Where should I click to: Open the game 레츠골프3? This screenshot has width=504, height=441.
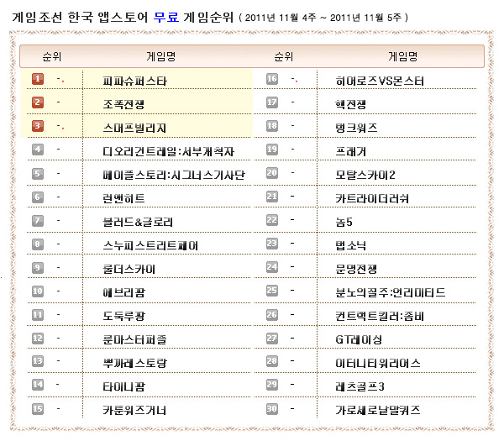click(360, 386)
